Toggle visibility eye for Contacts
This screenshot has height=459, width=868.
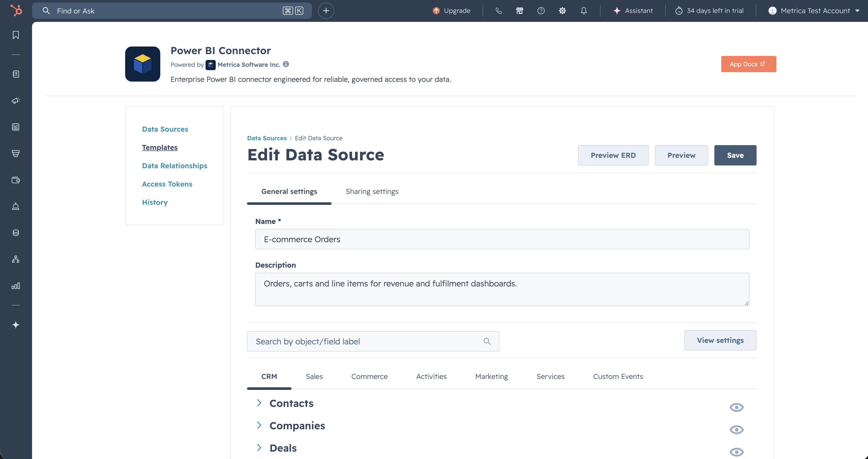736,407
